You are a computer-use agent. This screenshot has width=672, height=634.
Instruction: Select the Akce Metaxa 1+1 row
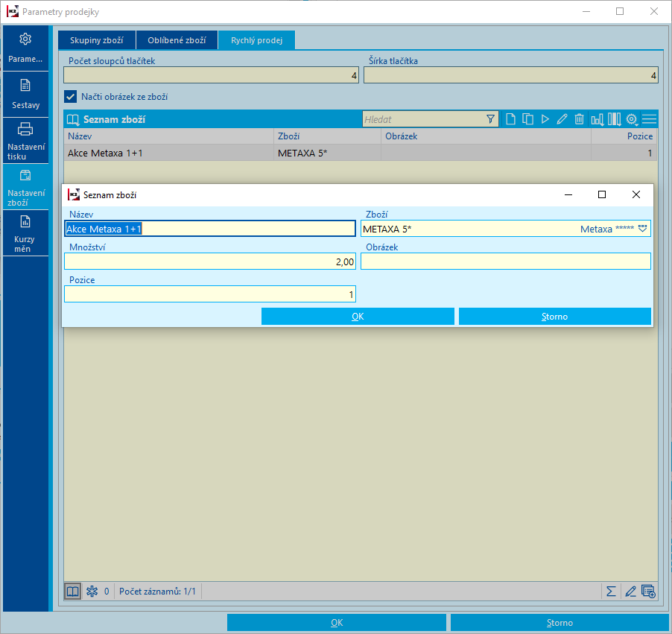361,153
